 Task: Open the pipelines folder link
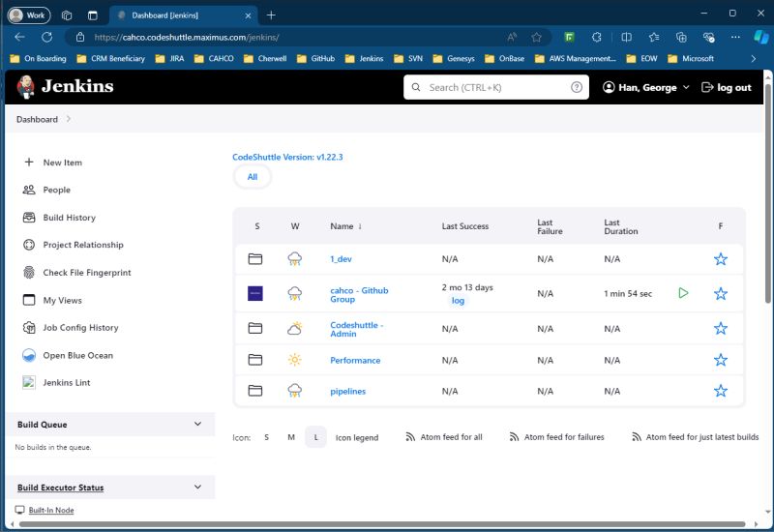(x=348, y=392)
